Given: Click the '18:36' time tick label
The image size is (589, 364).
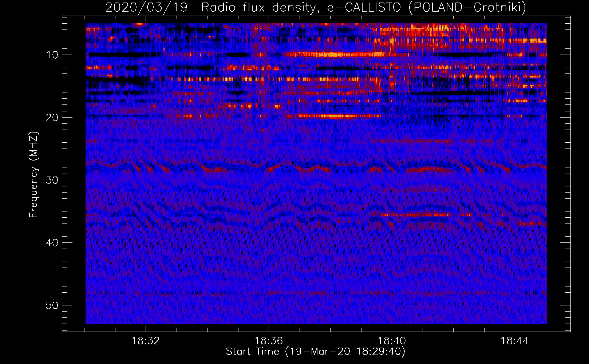Looking at the screenshot, I should tap(269, 341).
